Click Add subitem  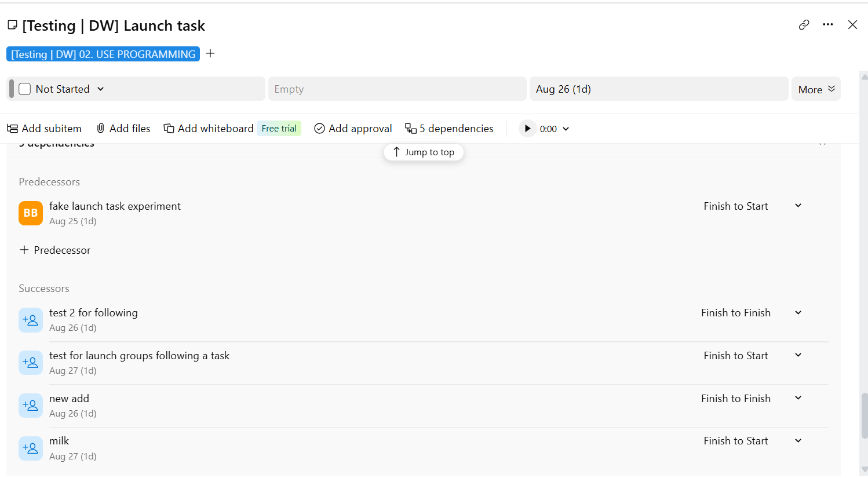tap(44, 129)
